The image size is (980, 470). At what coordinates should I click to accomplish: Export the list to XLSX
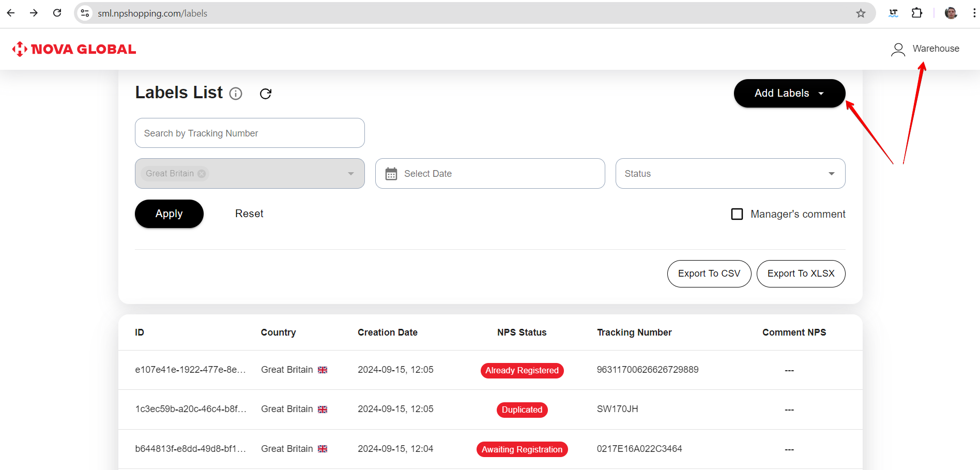coord(801,274)
